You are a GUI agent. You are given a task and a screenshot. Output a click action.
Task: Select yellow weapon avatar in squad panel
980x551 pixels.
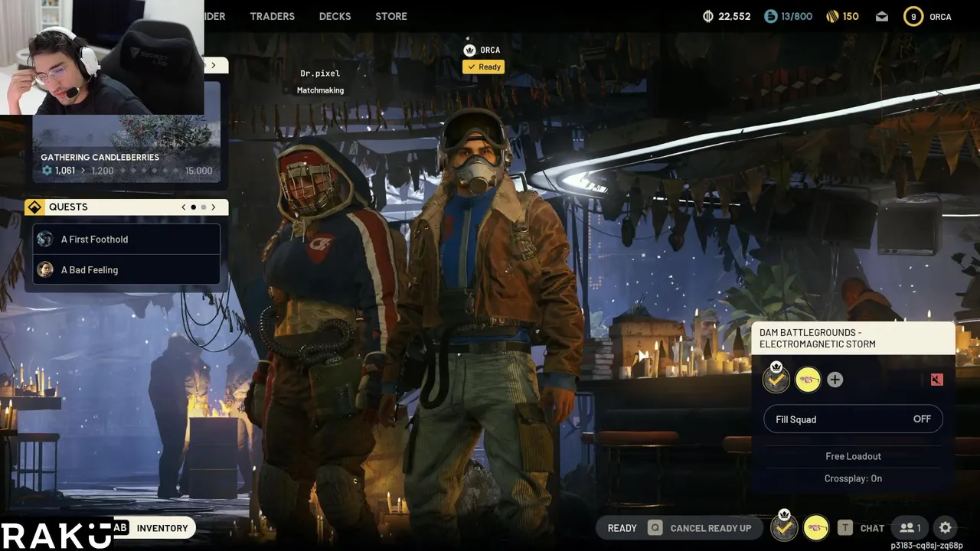[x=808, y=380]
